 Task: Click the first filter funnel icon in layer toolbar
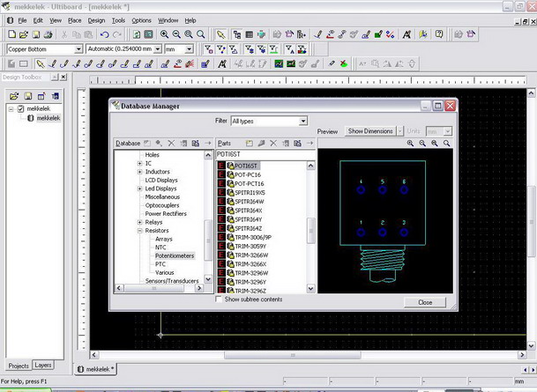[x=209, y=49]
